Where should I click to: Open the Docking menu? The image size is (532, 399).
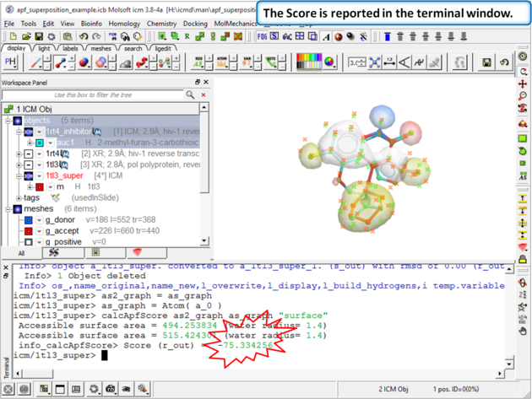tap(194, 24)
